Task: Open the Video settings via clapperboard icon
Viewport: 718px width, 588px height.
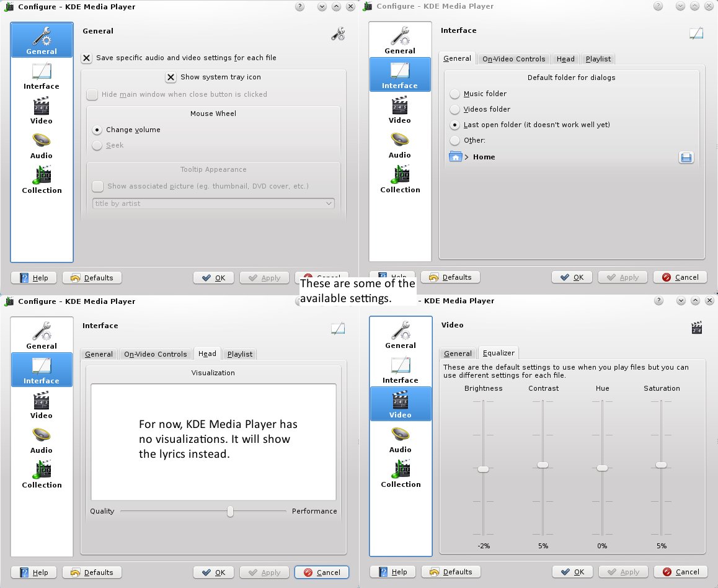Action: click(x=42, y=110)
